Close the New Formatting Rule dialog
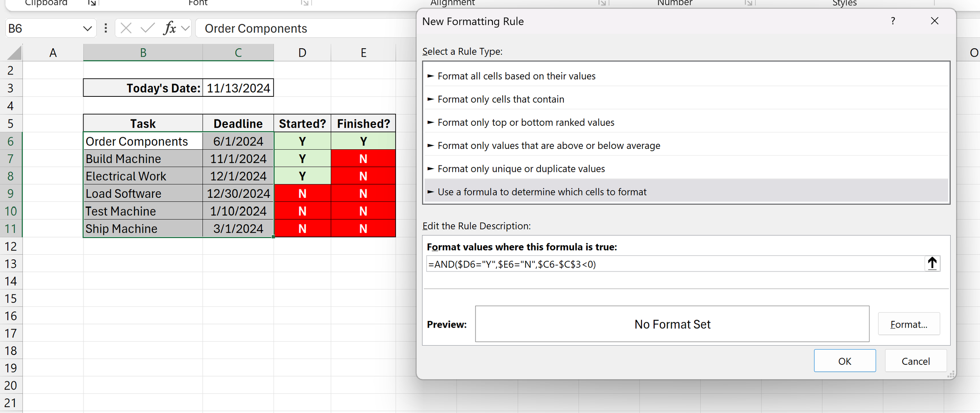 click(935, 21)
